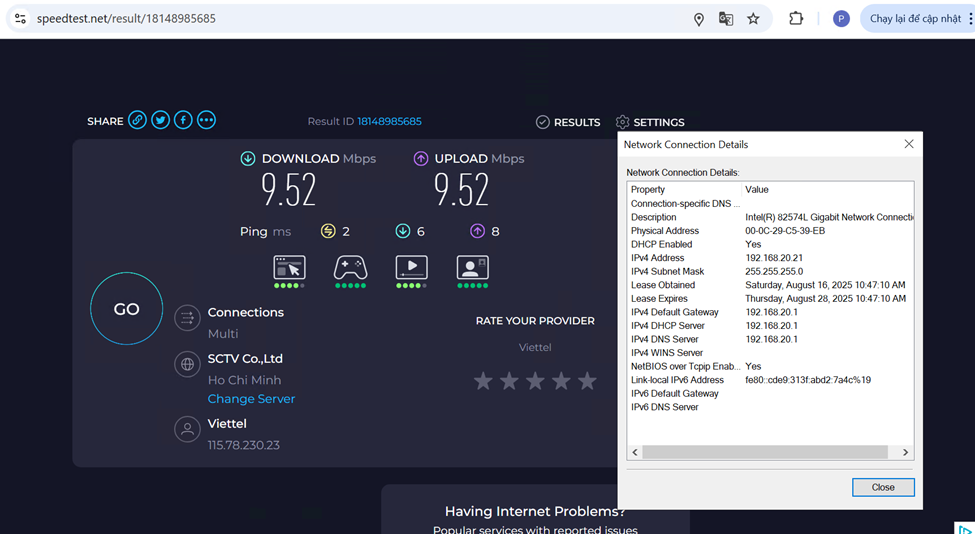Click the share link icon
The image size is (975, 534).
point(137,120)
